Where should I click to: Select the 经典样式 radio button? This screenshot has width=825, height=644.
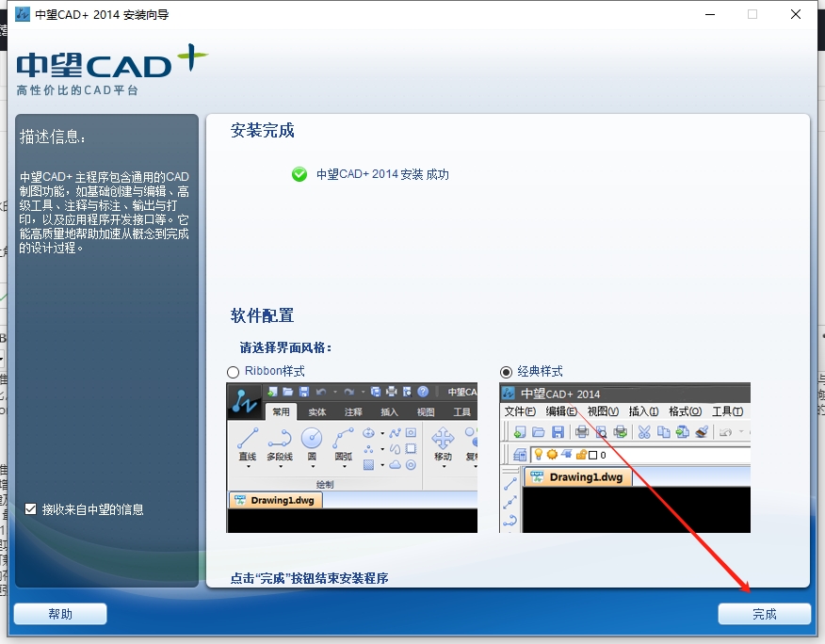[x=507, y=372]
